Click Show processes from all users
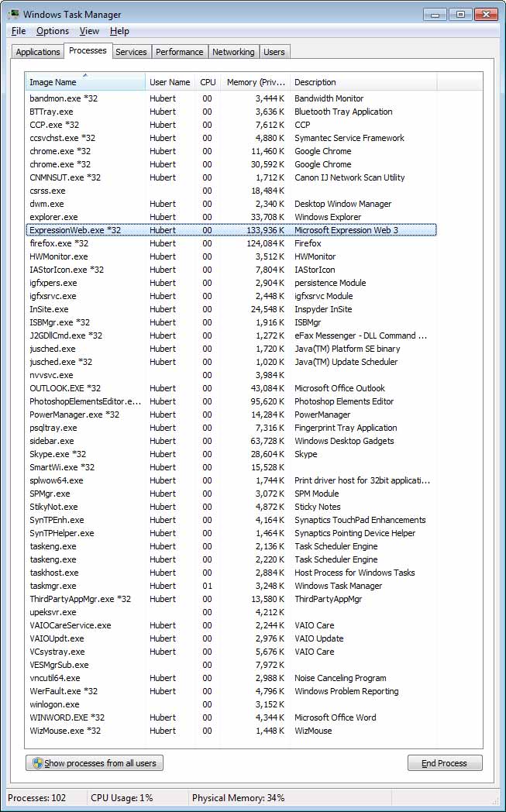This screenshot has height=812, width=506. coord(95,763)
